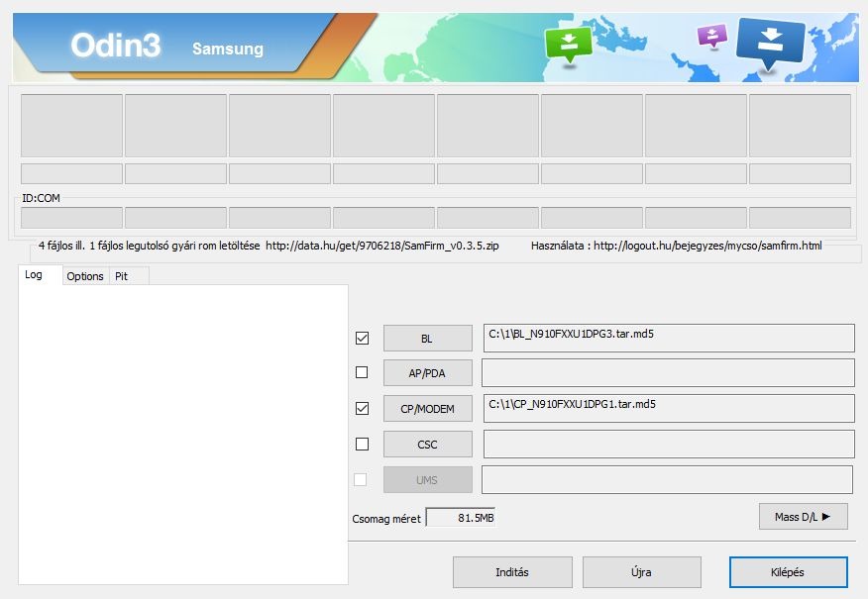This screenshot has height=599, width=868.
Task: Click the logout.hu samfirm.html usage URL
Action: 707,246
